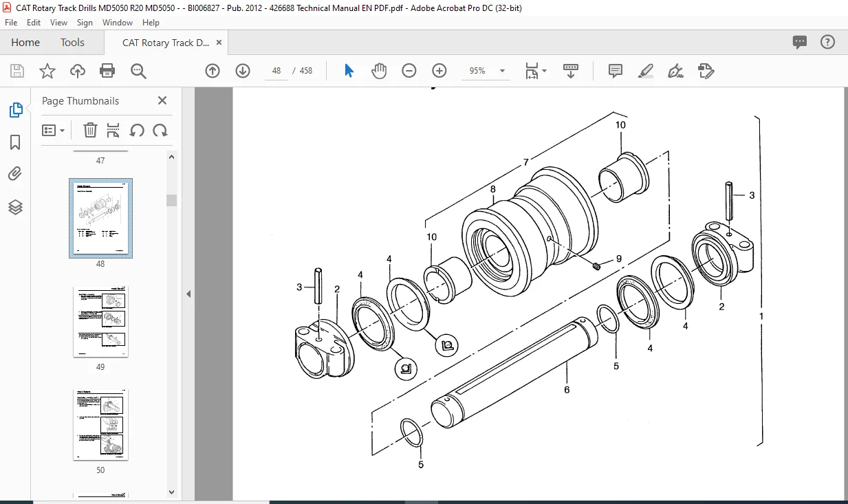Click the read mode keyboard icon
Image resolution: width=848 pixels, height=504 pixels.
[571, 71]
